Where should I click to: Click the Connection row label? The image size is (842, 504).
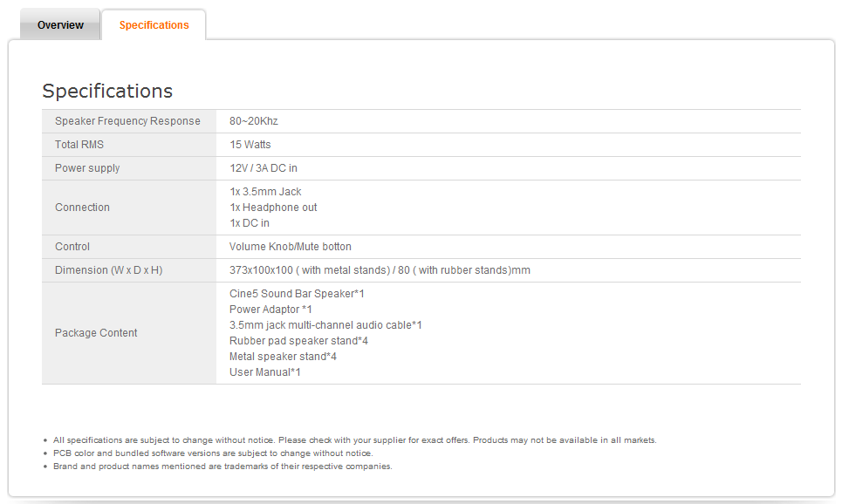82,208
